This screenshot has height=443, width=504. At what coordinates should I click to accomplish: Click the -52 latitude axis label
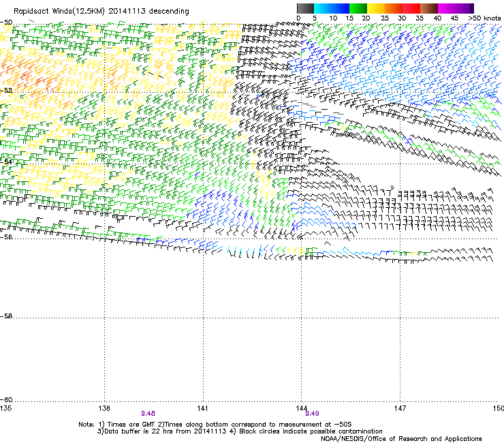(x=6, y=91)
